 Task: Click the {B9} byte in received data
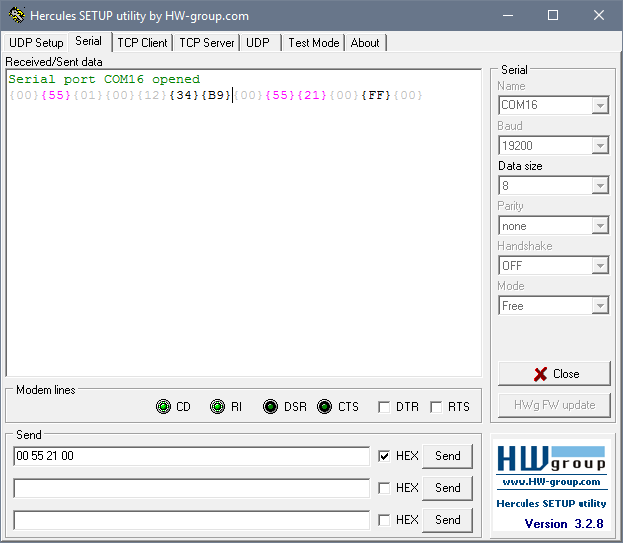[216, 95]
